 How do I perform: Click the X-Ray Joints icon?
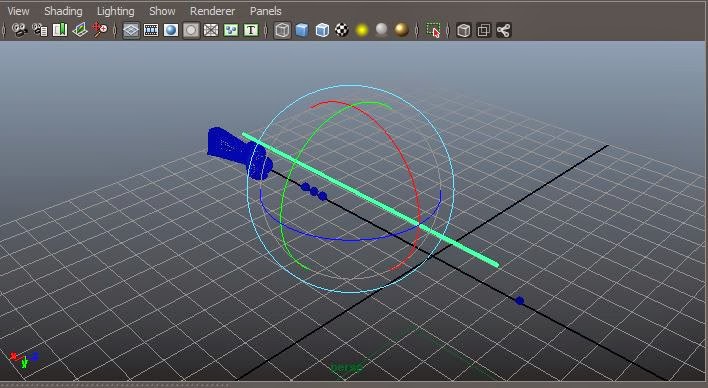tap(503, 30)
